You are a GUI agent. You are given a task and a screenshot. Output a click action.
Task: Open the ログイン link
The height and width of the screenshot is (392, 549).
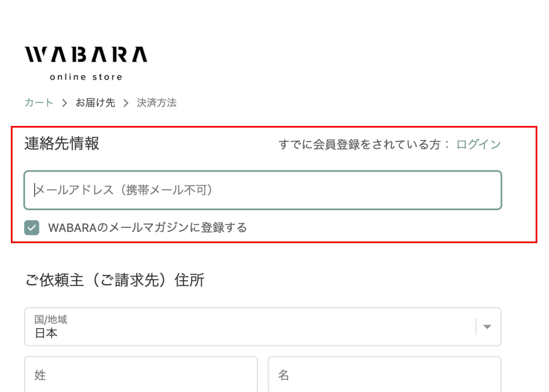point(478,144)
